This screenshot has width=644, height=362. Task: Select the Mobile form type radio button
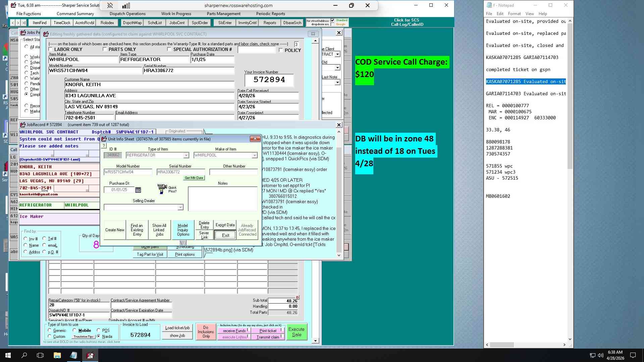[x=74, y=330]
